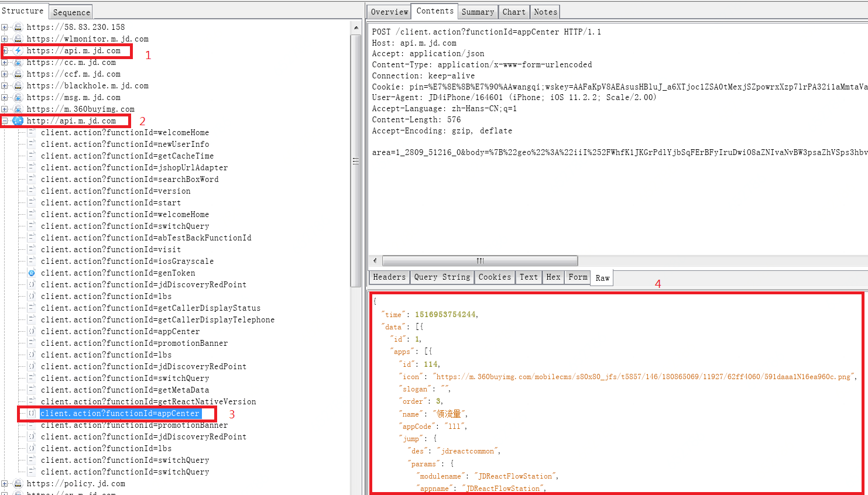Click the document icon of the getMetaData request
This screenshot has height=495, width=868.
(32, 390)
